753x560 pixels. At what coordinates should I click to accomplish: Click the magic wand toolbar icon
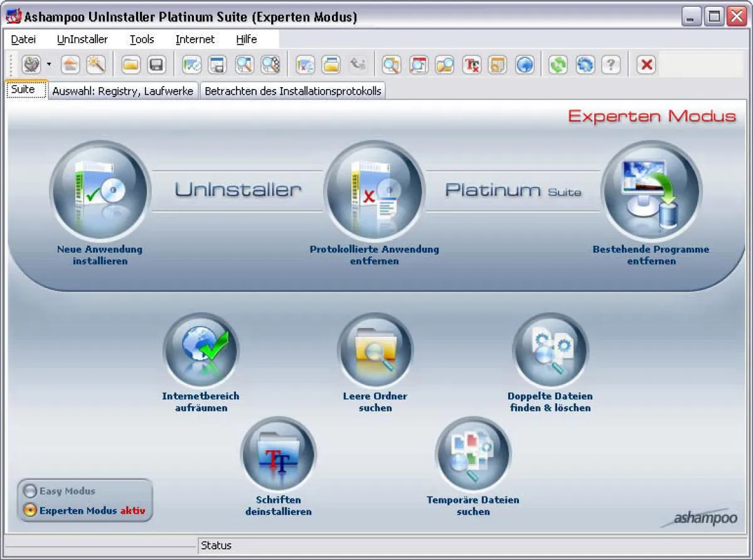point(95,65)
